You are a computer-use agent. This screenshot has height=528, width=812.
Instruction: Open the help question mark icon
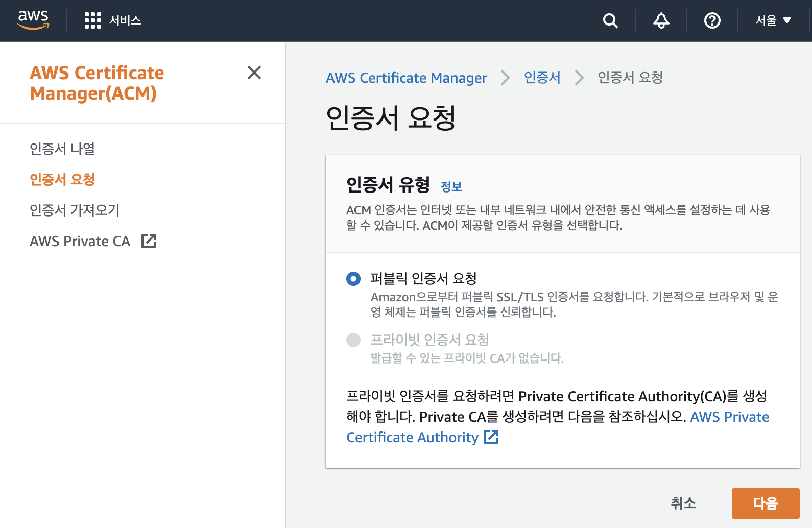(712, 20)
